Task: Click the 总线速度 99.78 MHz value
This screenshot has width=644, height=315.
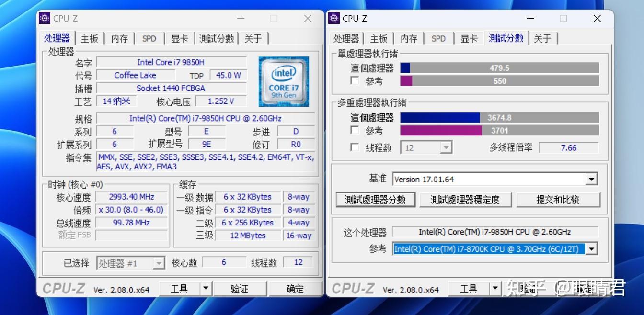Action: point(132,223)
